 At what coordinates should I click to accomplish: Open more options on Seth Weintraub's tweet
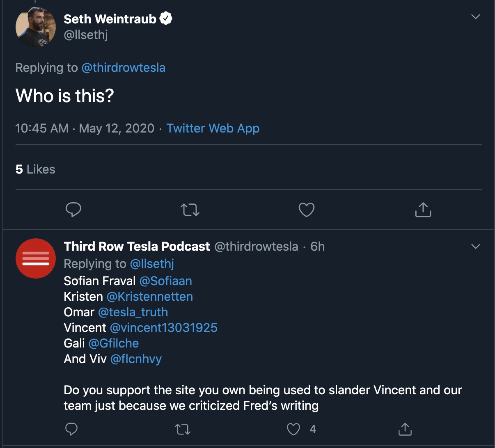click(x=475, y=17)
